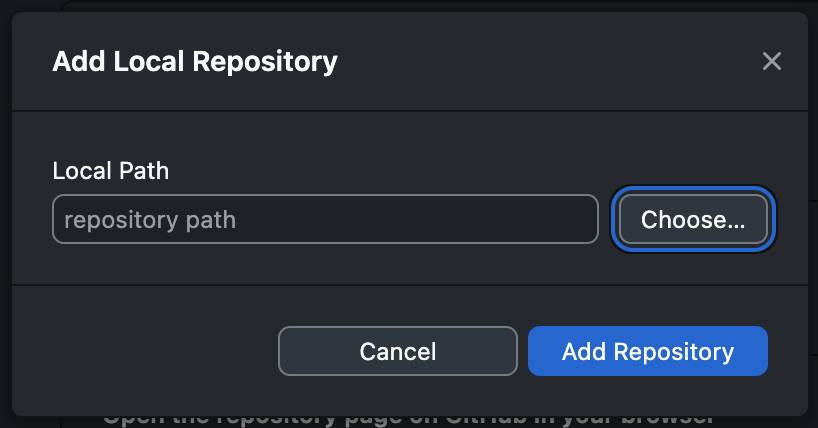This screenshot has height=428, width=818.
Task: Click the Cancel button
Action: (x=398, y=351)
